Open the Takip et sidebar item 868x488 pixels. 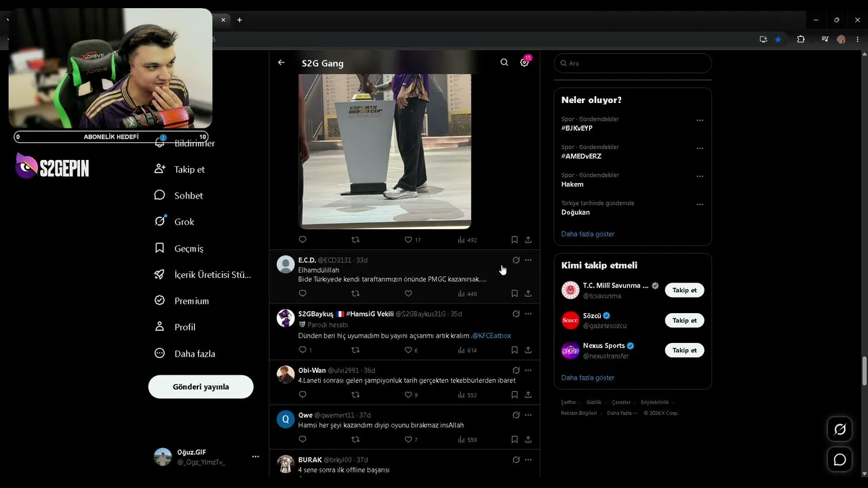click(180, 169)
